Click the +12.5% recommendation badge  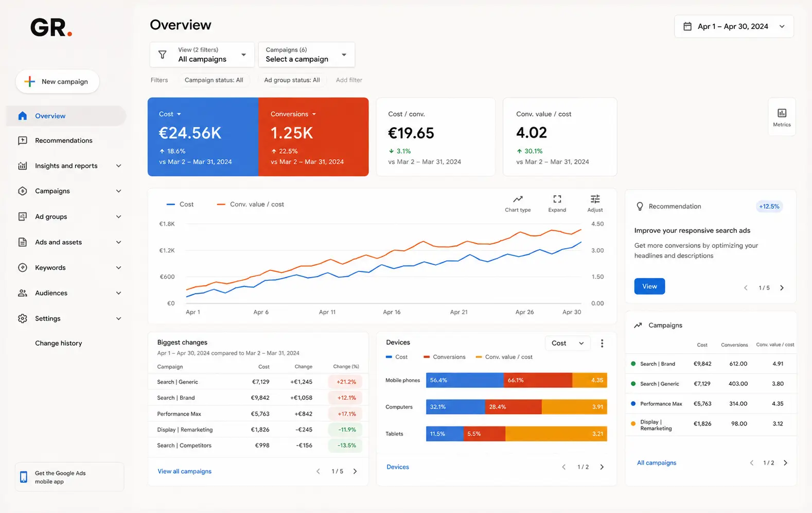pyautogui.click(x=769, y=207)
